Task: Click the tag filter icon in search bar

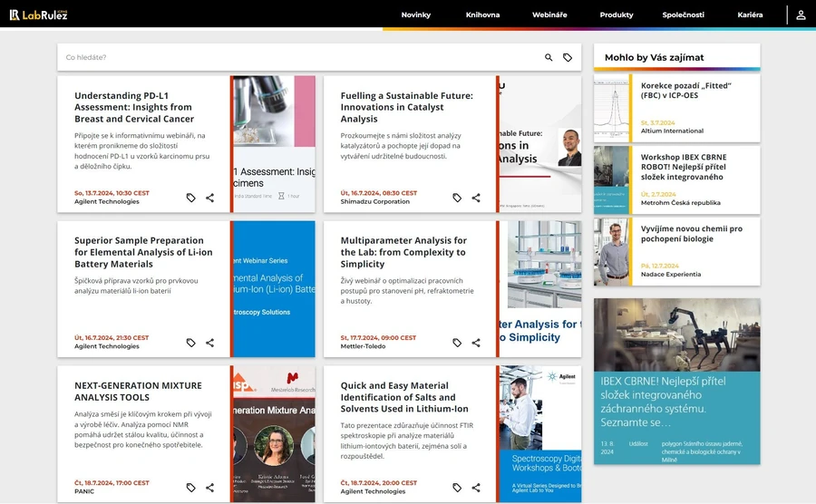Action: (568, 57)
